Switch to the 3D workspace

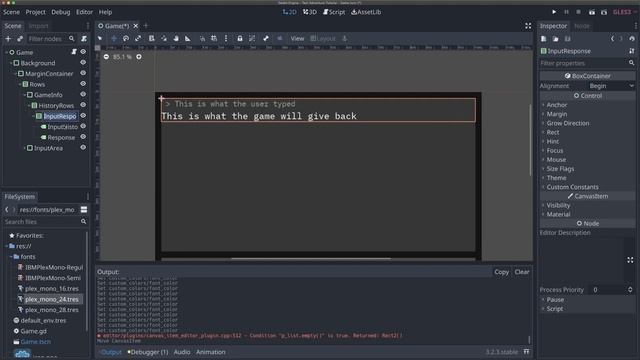coord(310,12)
